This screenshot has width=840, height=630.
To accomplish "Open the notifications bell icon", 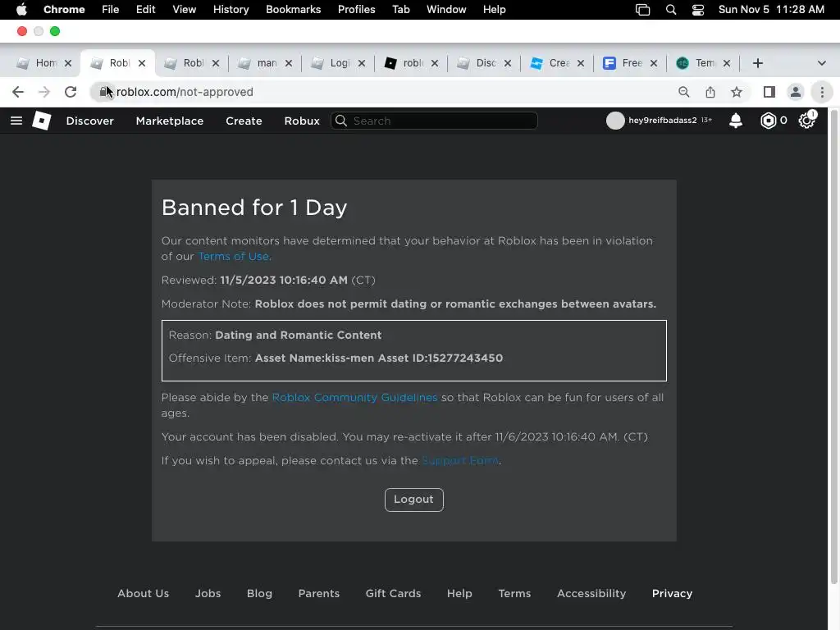I will click(x=736, y=121).
